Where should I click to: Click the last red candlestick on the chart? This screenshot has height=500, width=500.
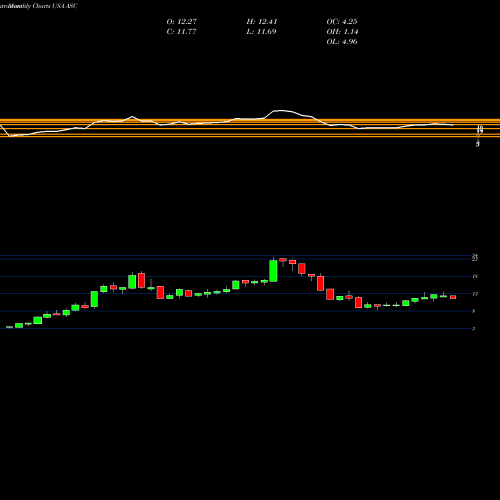tap(453, 297)
